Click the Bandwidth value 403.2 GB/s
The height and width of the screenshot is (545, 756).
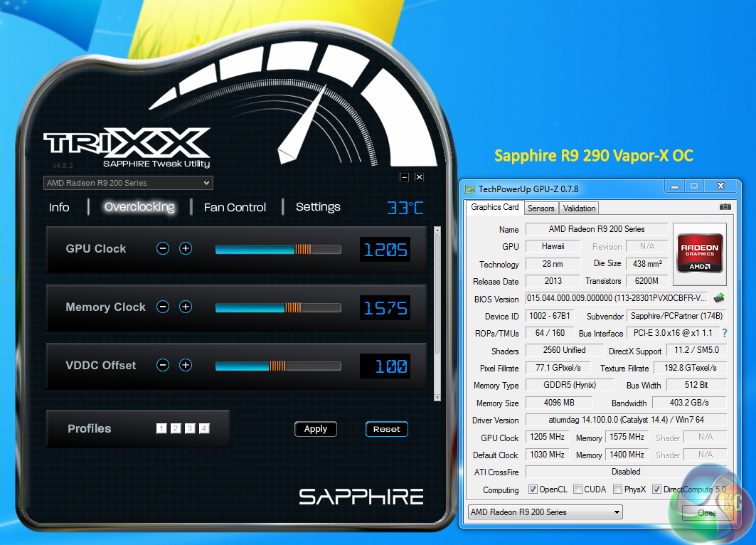click(689, 402)
